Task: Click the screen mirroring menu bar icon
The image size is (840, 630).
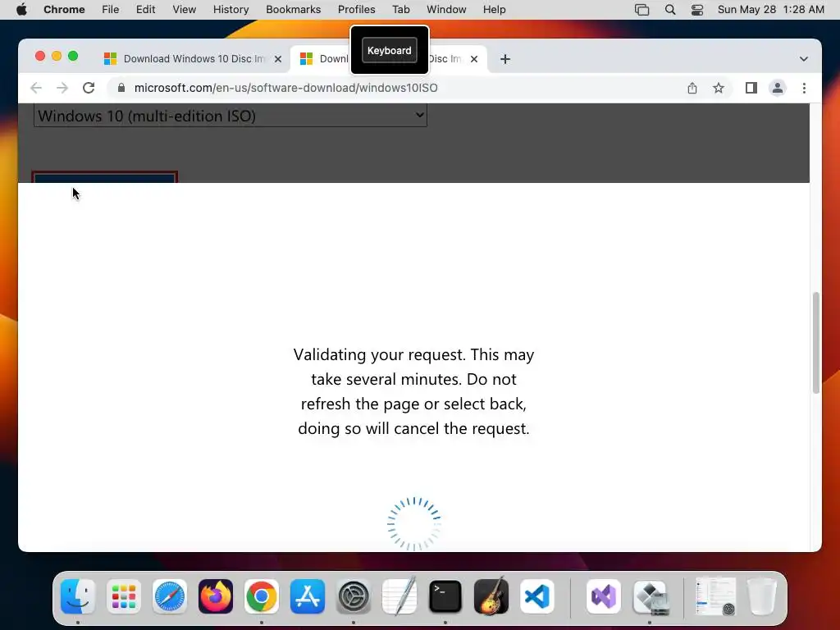Action: [x=641, y=10]
